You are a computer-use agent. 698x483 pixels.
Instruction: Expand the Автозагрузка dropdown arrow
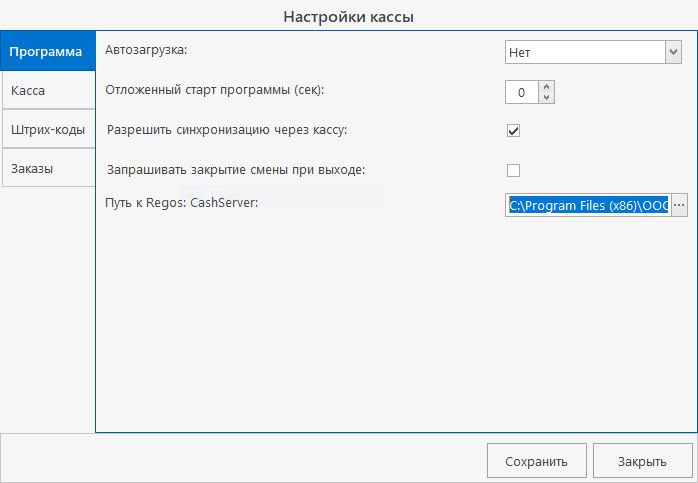(x=672, y=50)
